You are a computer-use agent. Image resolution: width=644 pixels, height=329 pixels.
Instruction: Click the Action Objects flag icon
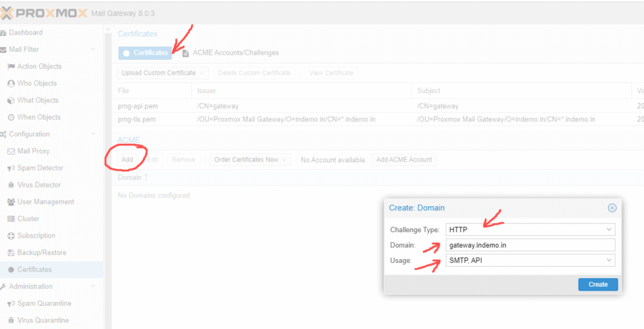point(11,67)
